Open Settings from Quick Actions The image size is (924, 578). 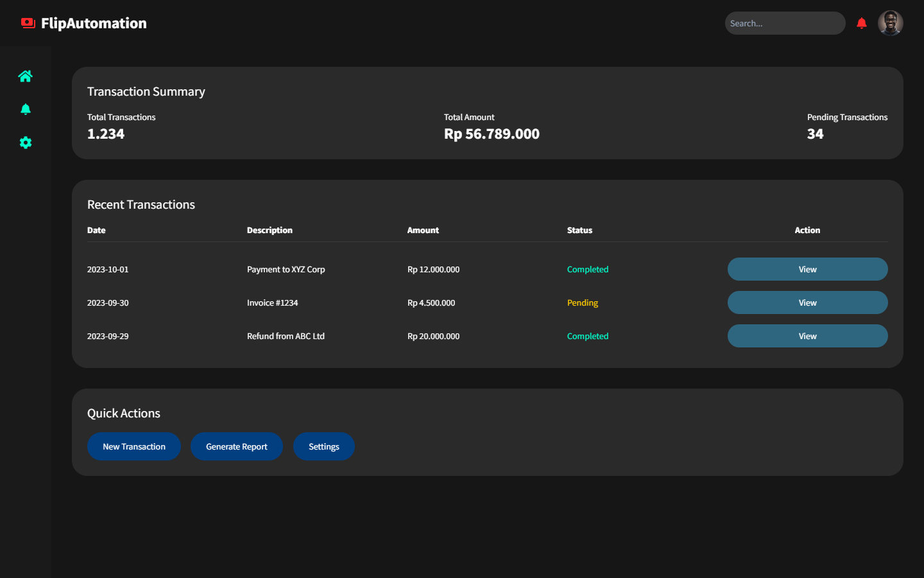pyautogui.click(x=324, y=446)
